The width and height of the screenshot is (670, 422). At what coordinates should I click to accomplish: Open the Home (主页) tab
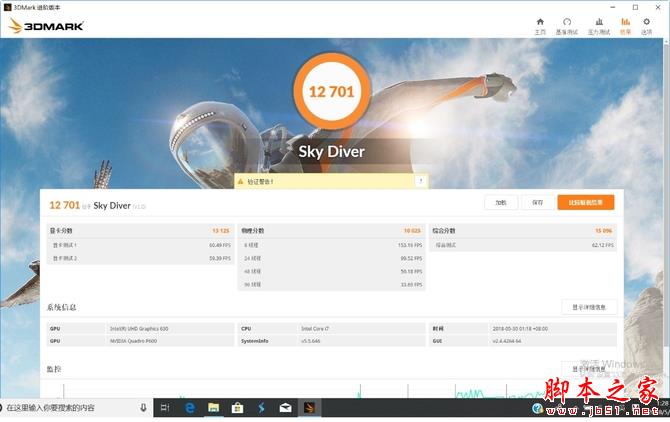pyautogui.click(x=540, y=26)
